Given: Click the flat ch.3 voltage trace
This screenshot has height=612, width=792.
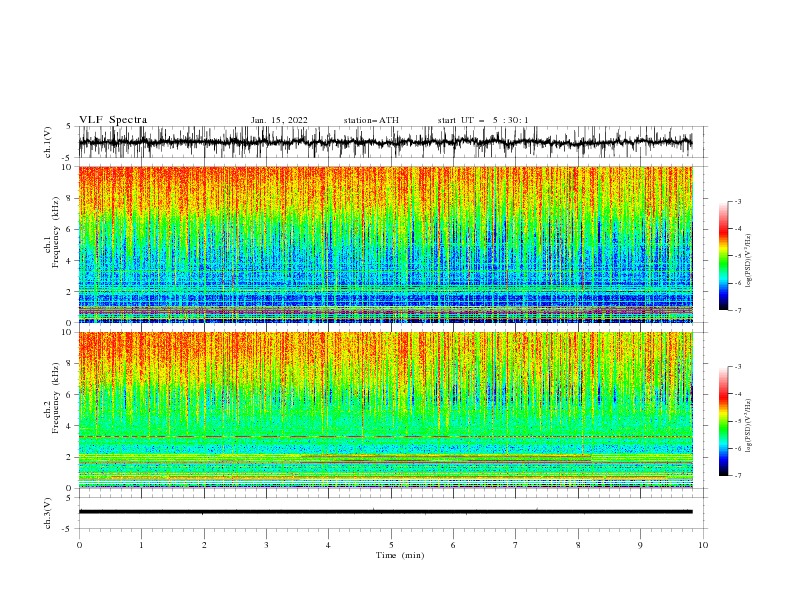Looking at the screenshot, I should [x=385, y=512].
